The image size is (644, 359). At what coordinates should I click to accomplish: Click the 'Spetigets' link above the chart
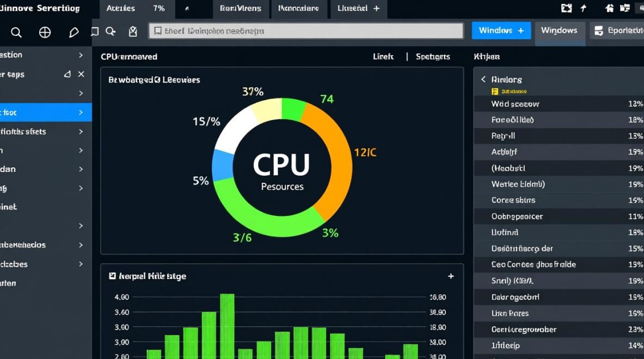(x=433, y=56)
